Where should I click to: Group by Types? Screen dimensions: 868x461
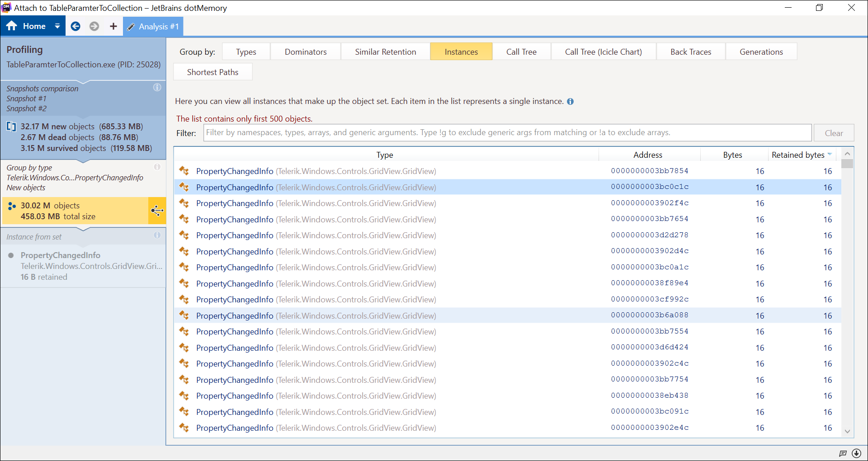pos(246,52)
